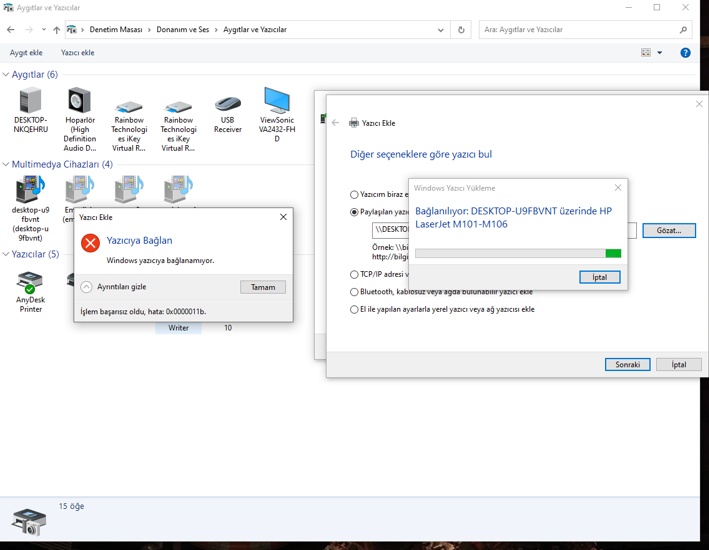
Task: Open the address bar history dropdown
Action: tap(440, 30)
